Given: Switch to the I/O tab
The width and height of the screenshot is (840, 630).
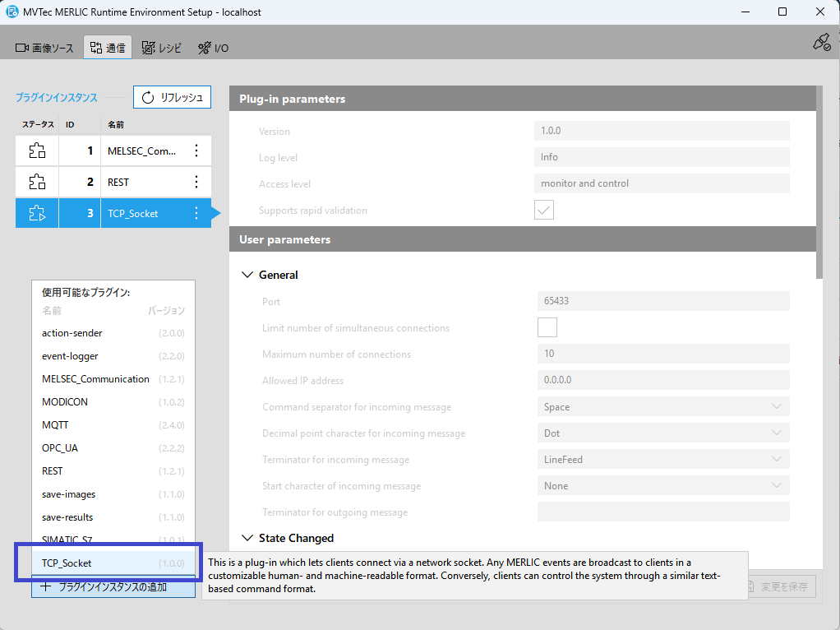Looking at the screenshot, I should (213, 48).
